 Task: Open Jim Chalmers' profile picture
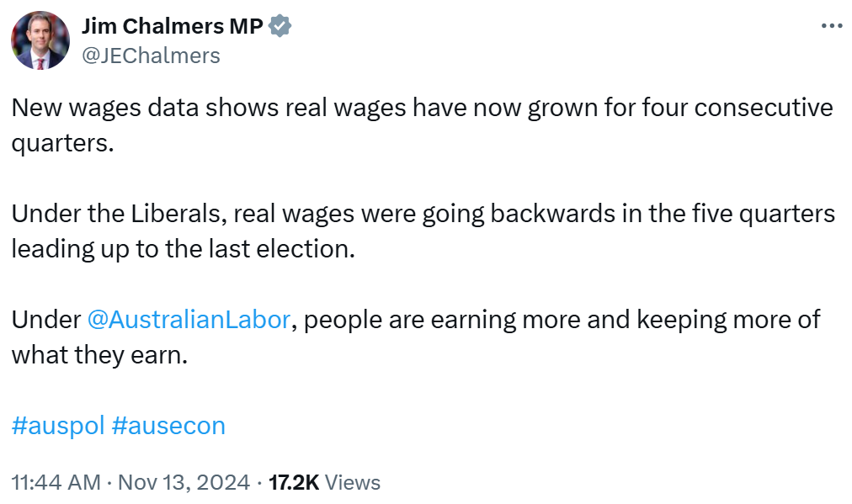click(x=40, y=40)
